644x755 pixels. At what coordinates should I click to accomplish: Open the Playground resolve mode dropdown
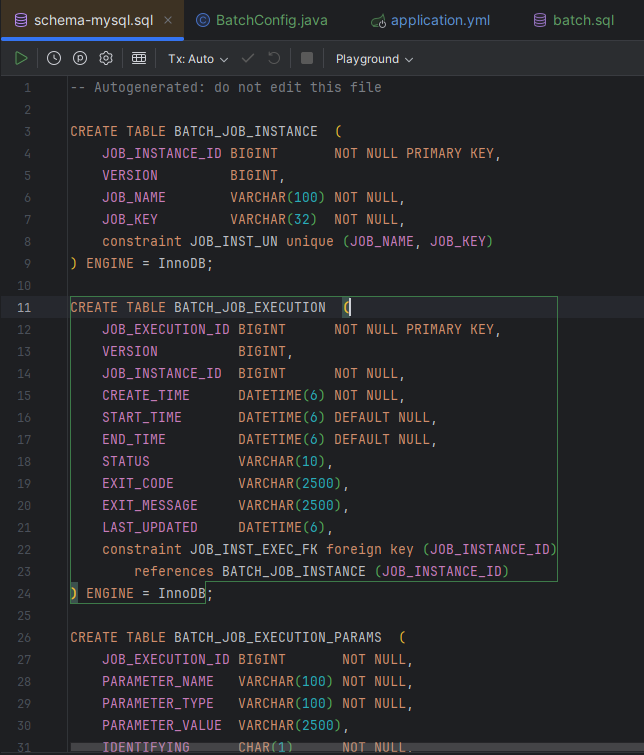coord(374,59)
